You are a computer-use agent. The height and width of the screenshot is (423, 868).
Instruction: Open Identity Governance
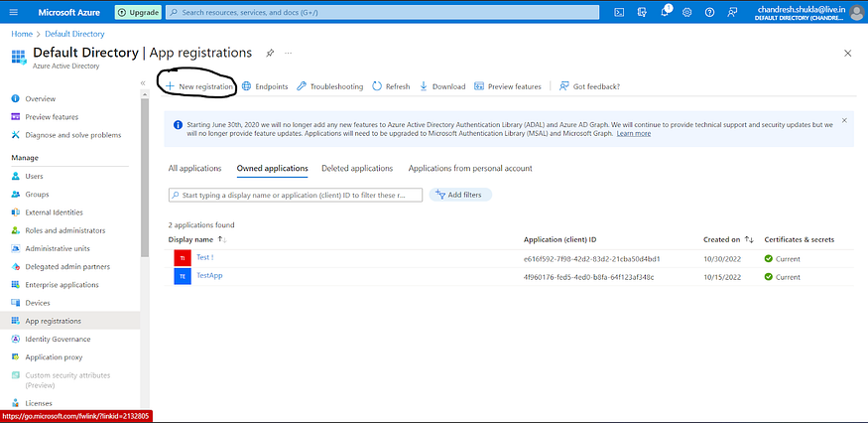coord(59,340)
